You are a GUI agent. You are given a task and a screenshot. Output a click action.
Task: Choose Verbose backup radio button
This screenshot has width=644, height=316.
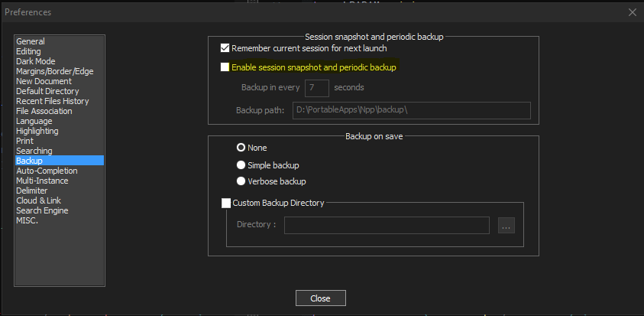tap(241, 181)
